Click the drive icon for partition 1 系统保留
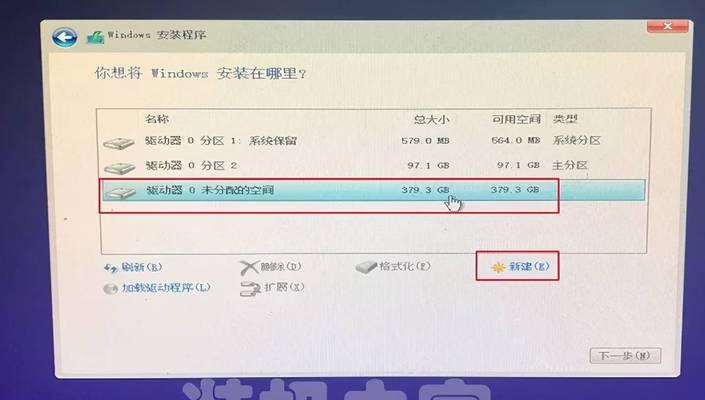The width and height of the screenshot is (705, 400). coord(119,143)
